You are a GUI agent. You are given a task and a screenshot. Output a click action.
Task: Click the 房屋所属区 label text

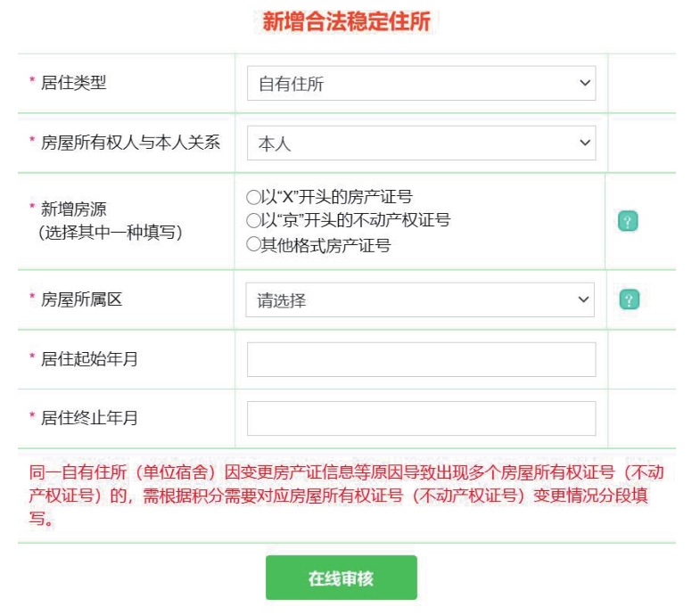pos(82,299)
